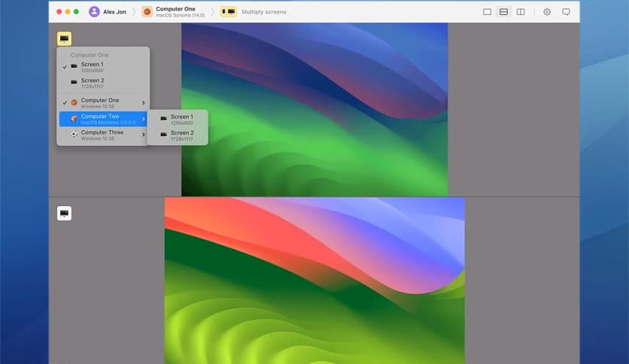629x364 pixels.
Task: Click the red close window button
Action: click(59, 11)
